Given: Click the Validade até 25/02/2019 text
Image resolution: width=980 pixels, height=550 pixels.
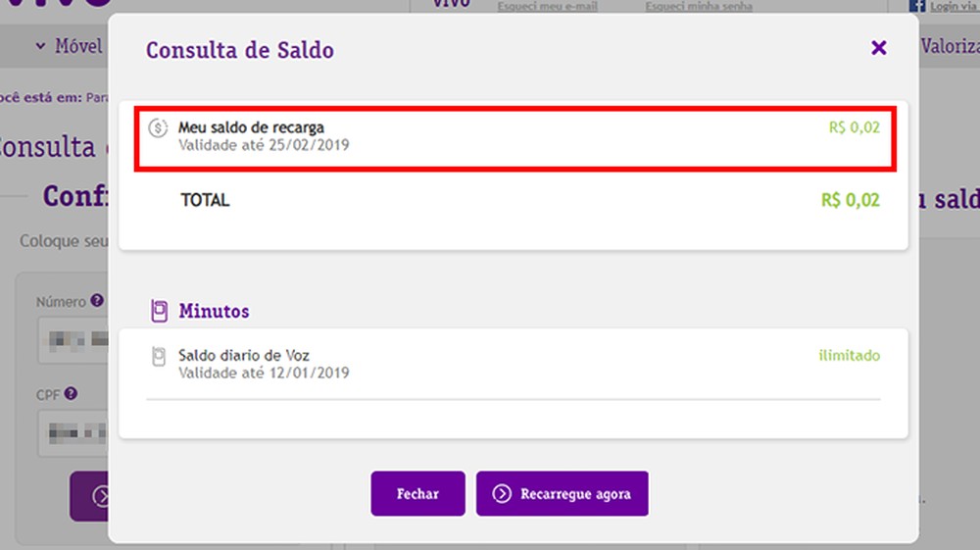Looking at the screenshot, I should pos(264,145).
